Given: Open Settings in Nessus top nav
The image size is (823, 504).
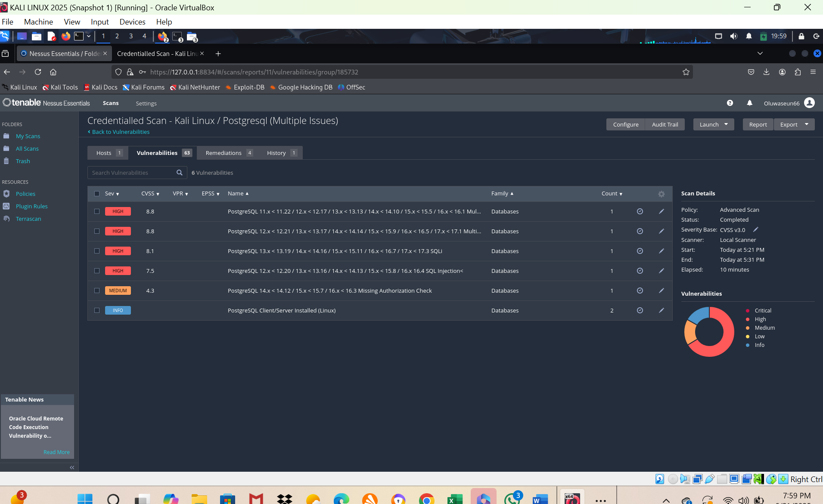Looking at the screenshot, I should pyautogui.click(x=146, y=103).
